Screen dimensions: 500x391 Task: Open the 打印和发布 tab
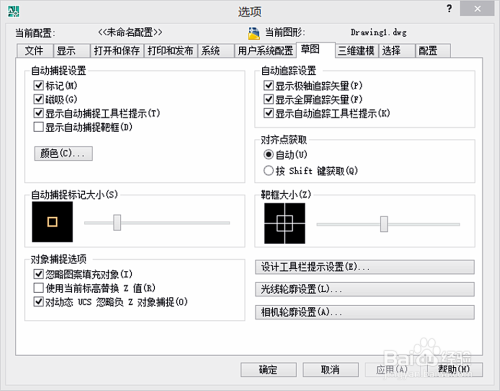coord(171,51)
